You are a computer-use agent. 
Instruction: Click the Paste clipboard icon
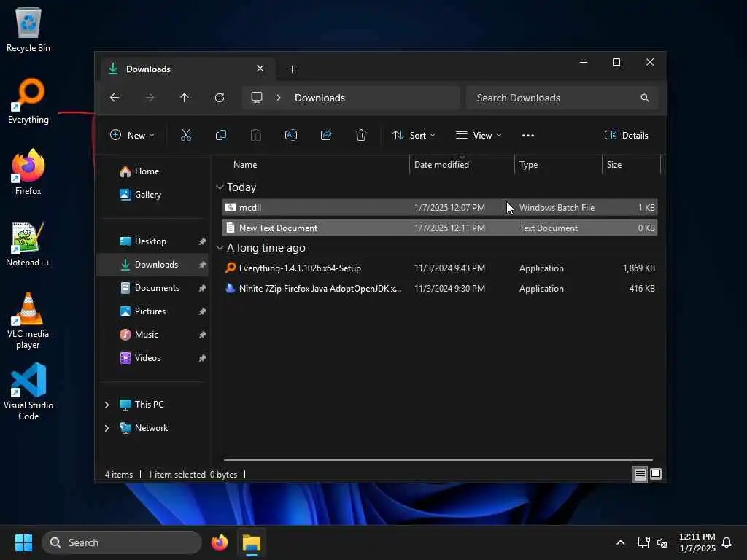click(256, 135)
